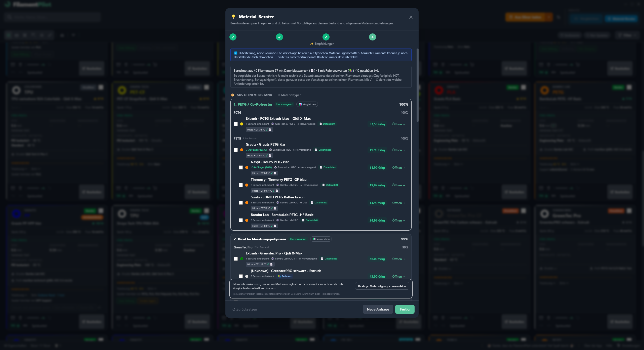This screenshot has height=350, width=644.
Task: Go back to the first completed wizard step
Action: [x=233, y=37]
